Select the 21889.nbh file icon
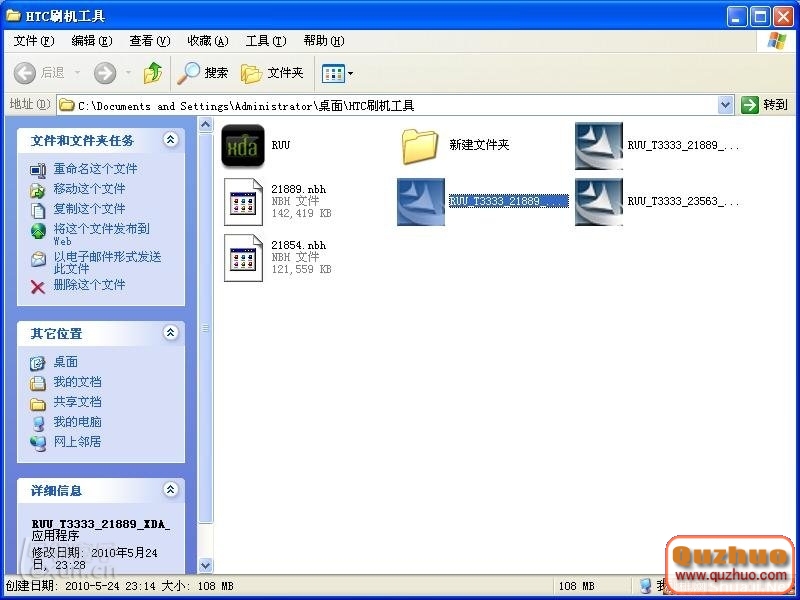Image resolution: width=800 pixels, height=600 pixels. 243,202
